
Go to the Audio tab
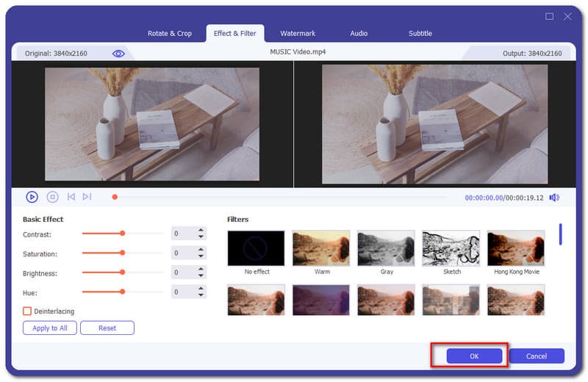[x=359, y=33]
